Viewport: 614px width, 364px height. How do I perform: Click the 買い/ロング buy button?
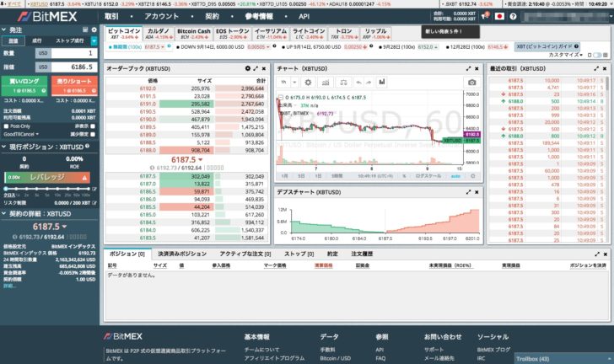coord(24,85)
